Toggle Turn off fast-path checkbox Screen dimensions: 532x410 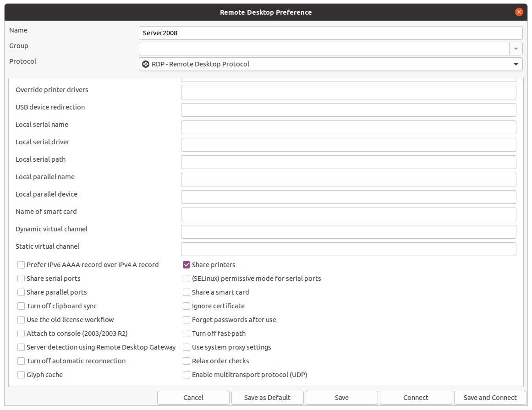186,333
